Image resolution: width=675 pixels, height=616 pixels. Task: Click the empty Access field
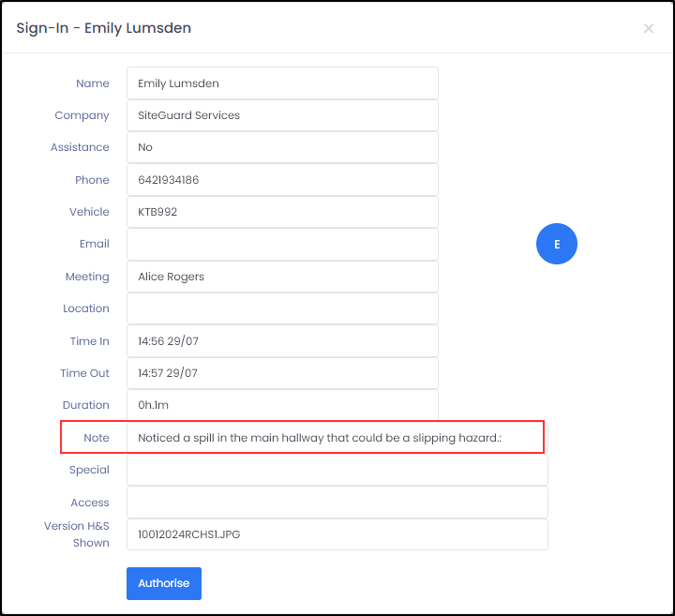click(337, 503)
